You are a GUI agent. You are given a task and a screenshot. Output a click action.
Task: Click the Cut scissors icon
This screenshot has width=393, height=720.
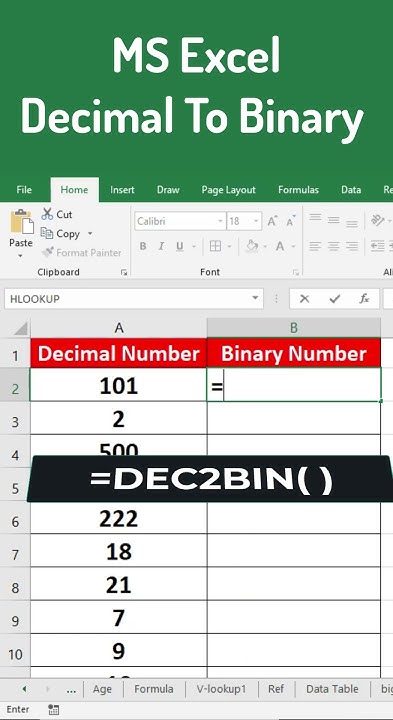click(47, 214)
